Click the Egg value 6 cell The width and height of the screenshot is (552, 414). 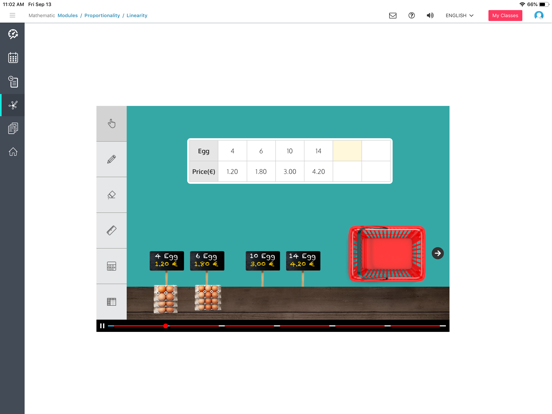[x=261, y=151]
